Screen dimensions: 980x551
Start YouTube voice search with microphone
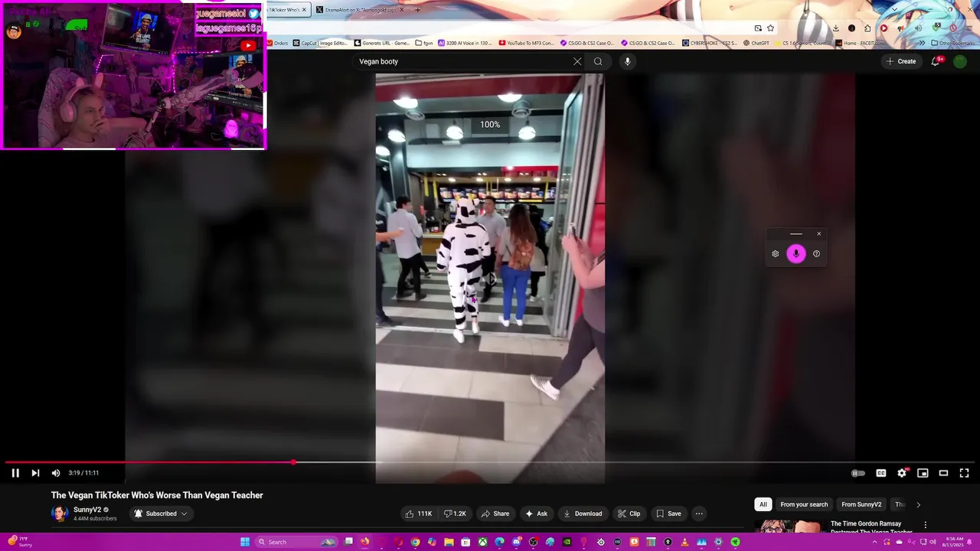[x=627, y=61]
